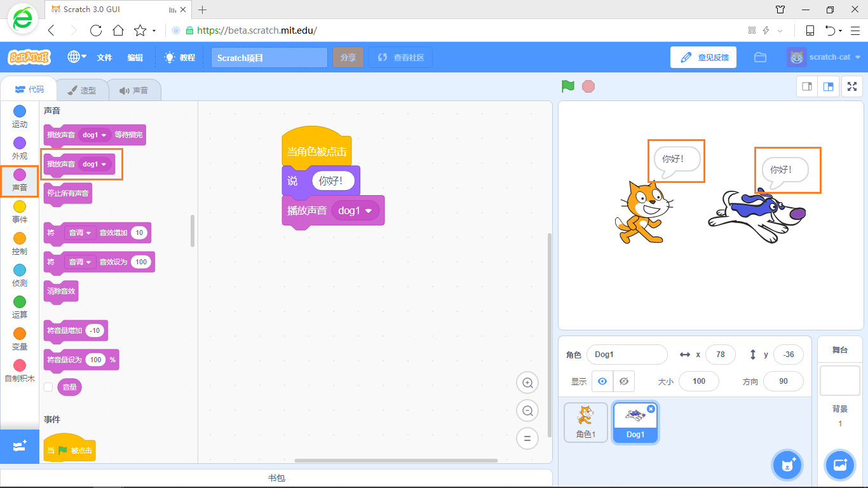Select the 外观 block category
The width and height of the screenshot is (868, 488).
pos(20,149)
